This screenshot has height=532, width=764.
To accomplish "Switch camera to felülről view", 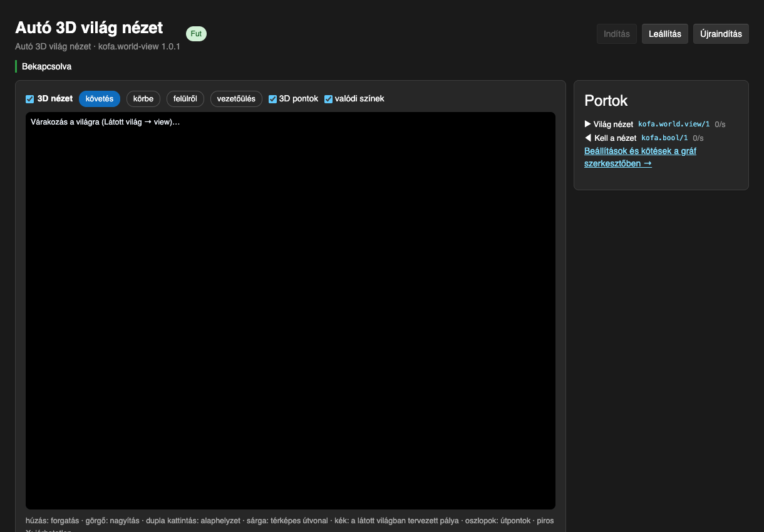I will click(x=185, y=99).
